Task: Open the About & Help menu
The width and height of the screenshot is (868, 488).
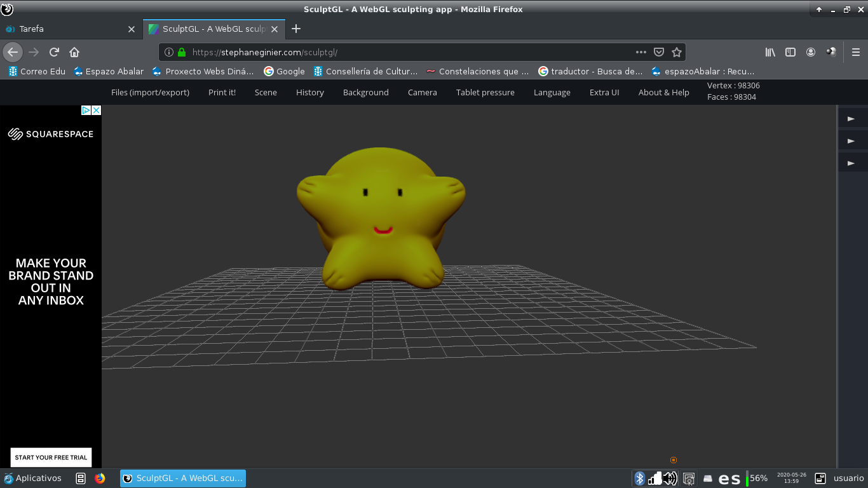Action: [664, 92]
